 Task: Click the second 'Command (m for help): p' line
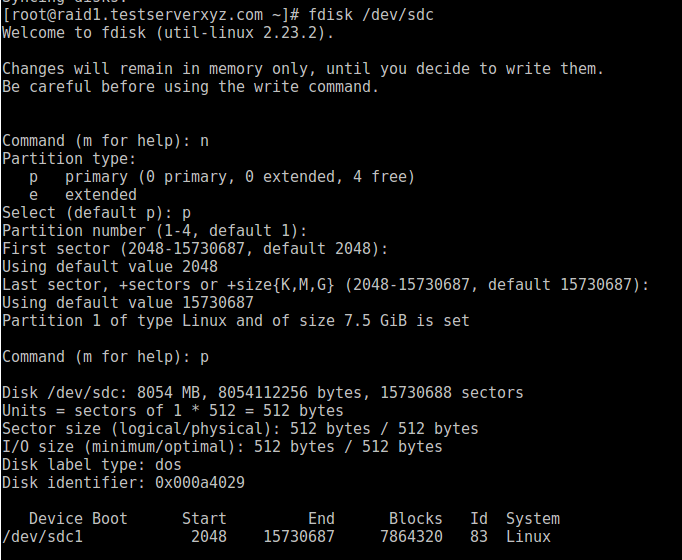106,357
